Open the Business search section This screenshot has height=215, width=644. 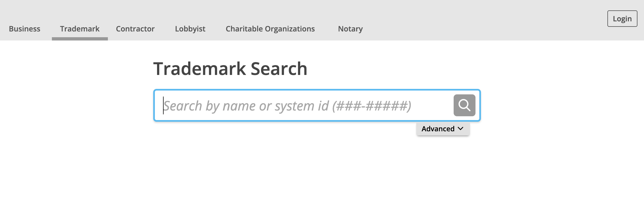tap(25, 29)
